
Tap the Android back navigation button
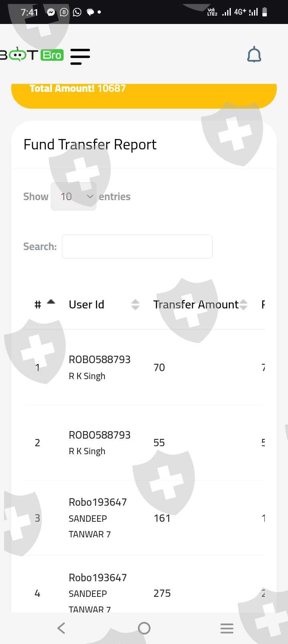[x=61, y=628]
